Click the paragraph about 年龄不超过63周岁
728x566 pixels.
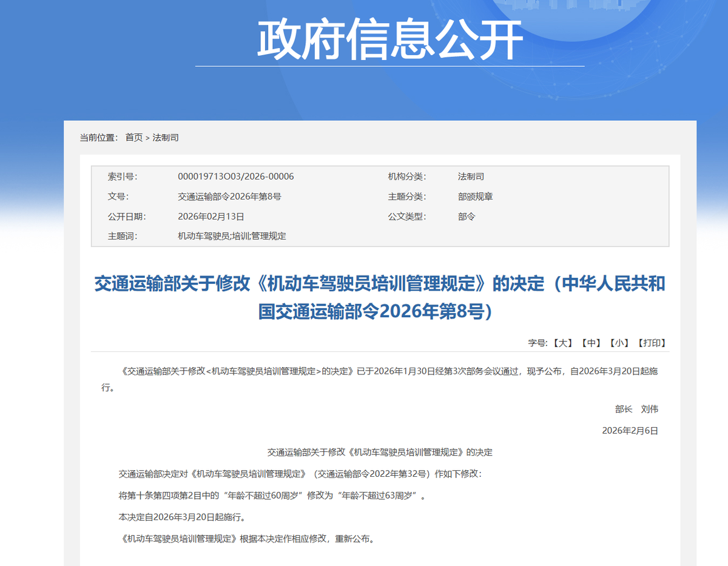click(272, 496)
